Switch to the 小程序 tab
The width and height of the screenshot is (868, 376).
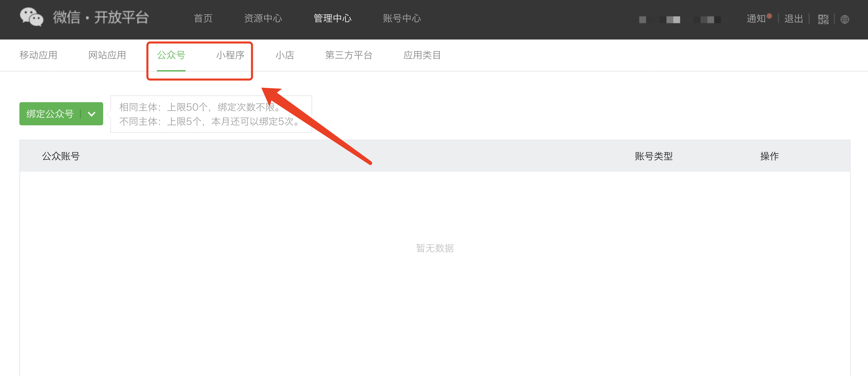(230, 55)
